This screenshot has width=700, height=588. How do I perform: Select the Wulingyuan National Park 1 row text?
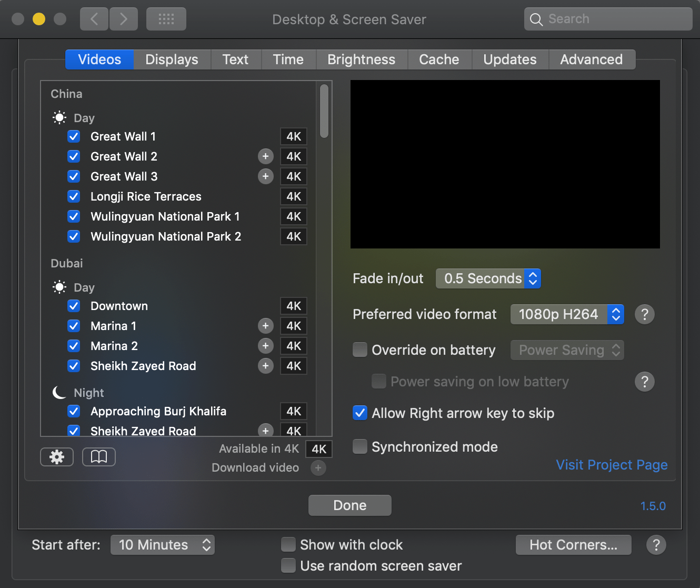[165, 216]
